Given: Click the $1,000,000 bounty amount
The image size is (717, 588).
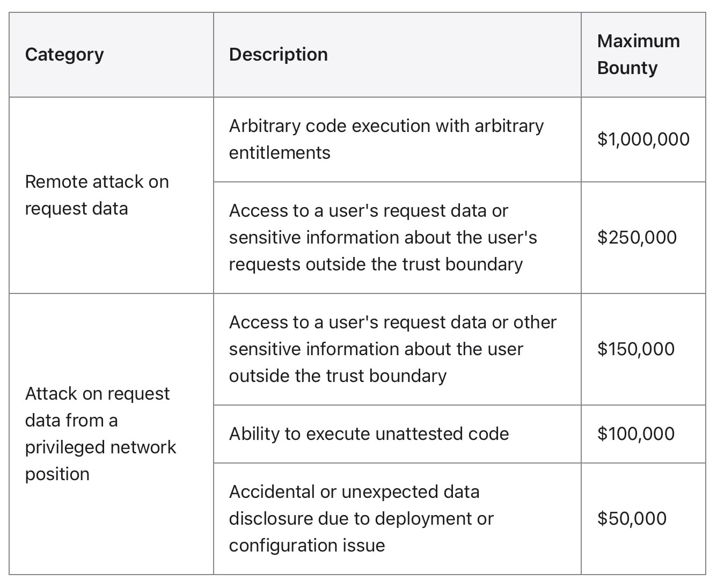Looking at the screenshot, I should pos(643,139).
